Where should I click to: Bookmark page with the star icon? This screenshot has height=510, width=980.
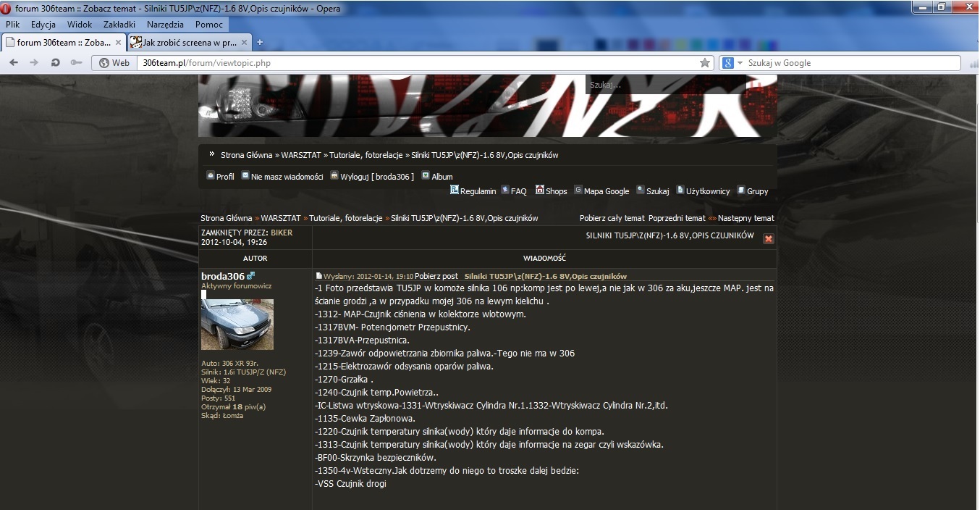click(704, 63)
